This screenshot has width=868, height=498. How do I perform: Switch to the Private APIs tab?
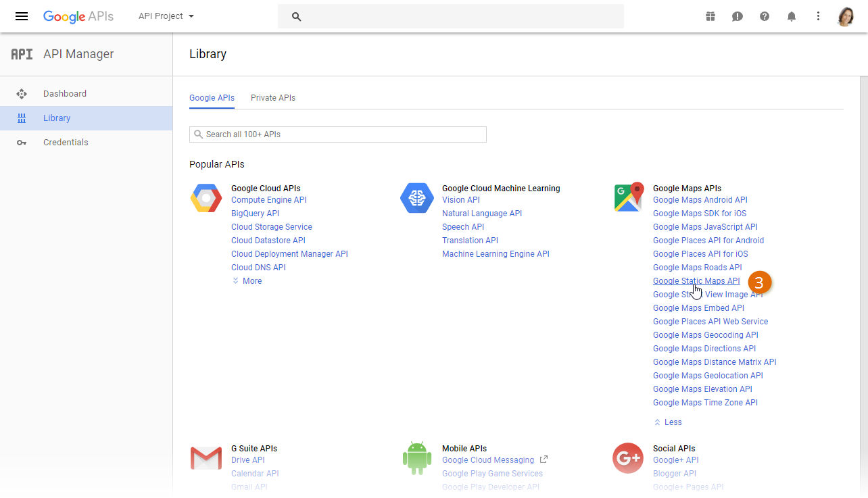[273, 98]
